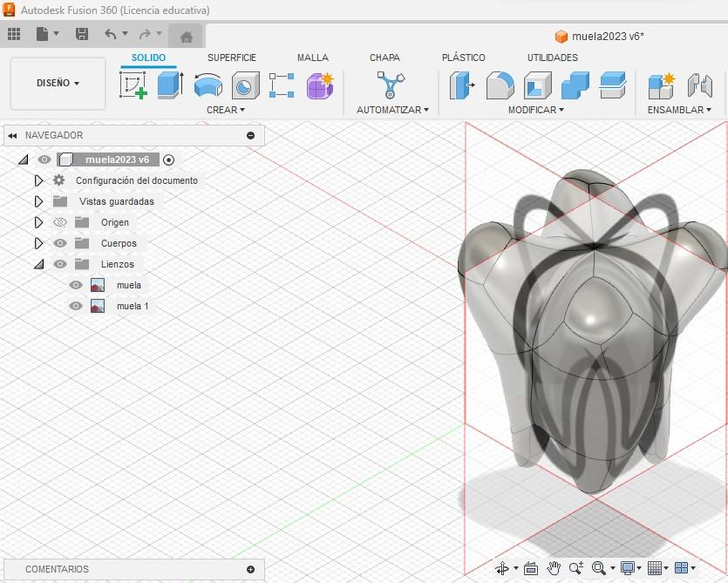This screenshot has height=583, width=728.
Task: Collapse the NAVEGADOR panel with double arrows
Action: [12, 136]
